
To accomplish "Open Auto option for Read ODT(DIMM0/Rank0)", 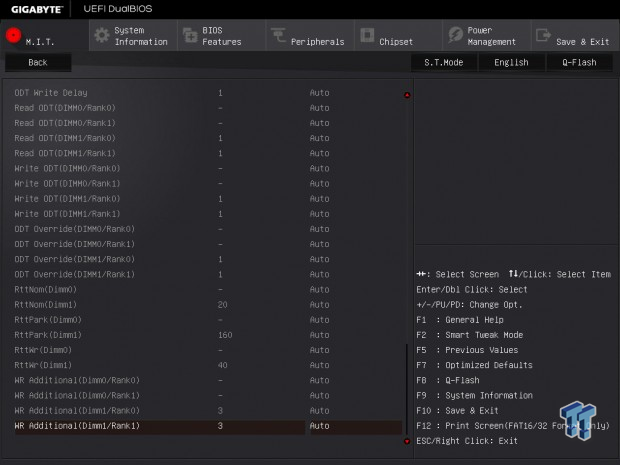I will 319,108.
